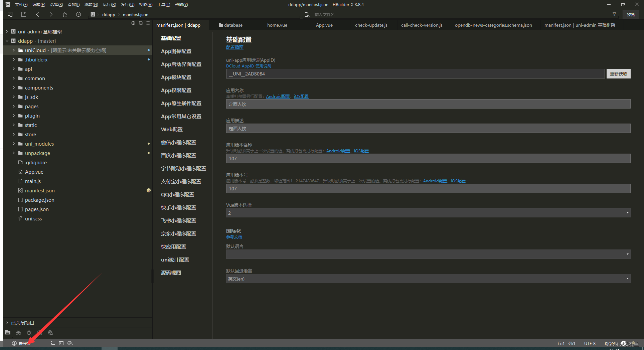Open the bug debug panel icon
Viewport: 644px width, 350px height.
(x=29, y=333)
